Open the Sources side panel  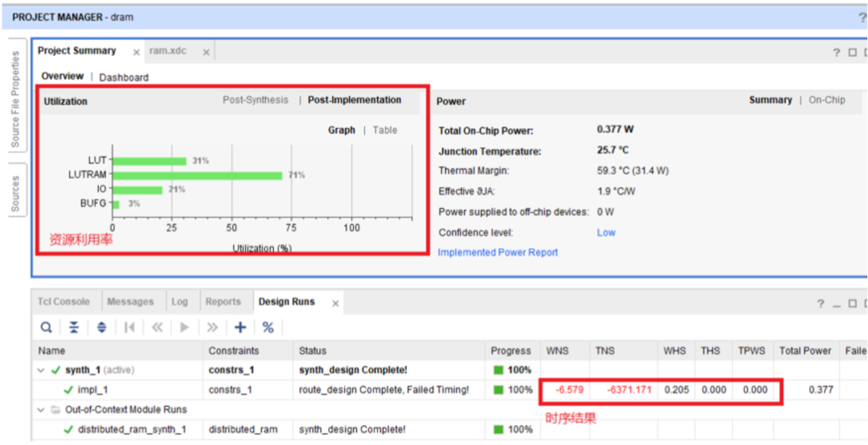[16, 194]
